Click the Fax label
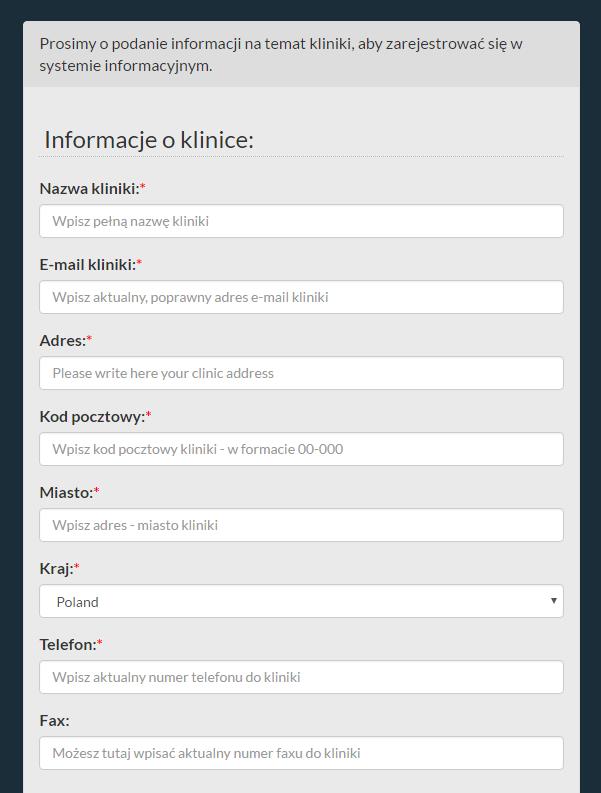The height and width of the screenshot is (793, 601). pyautogui.click(x=54, y=721)
